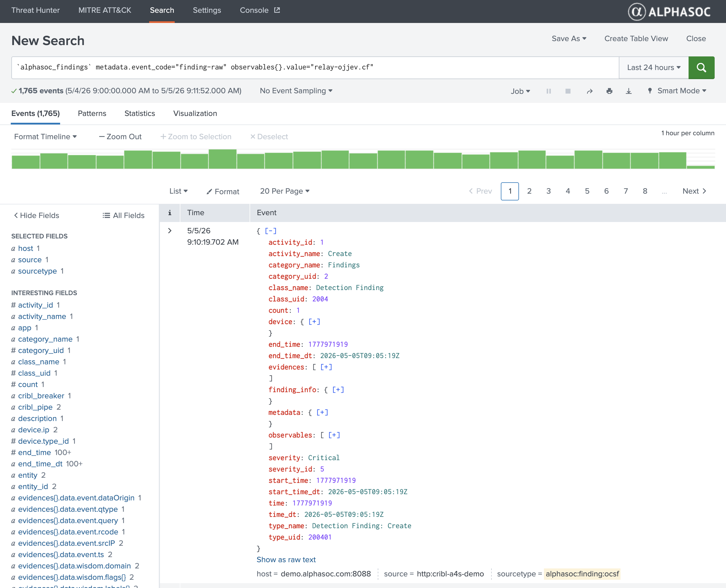Image resolution: width=726 pixels, height=588 pixels.
Task: Run the search with the magnifier button
Action: pos(701,67)
